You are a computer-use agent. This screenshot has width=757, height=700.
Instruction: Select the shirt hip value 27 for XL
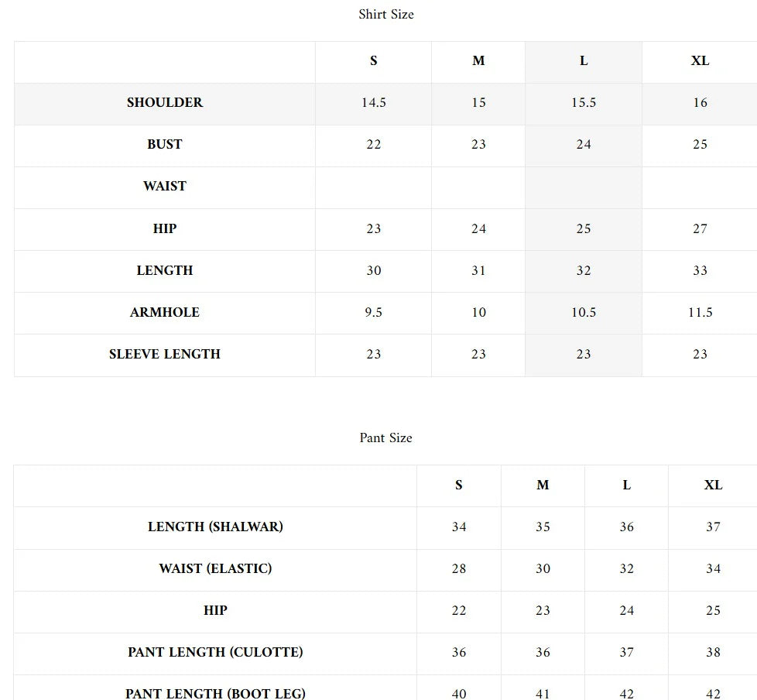pos(700,229)
